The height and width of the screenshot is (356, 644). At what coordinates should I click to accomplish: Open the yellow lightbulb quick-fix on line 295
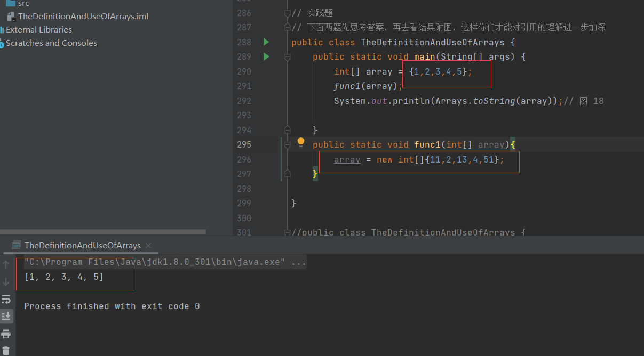pos(301,142)
